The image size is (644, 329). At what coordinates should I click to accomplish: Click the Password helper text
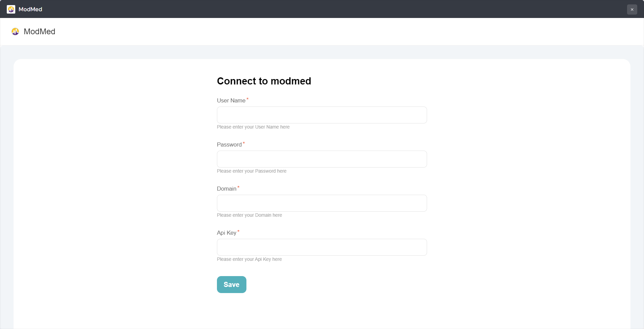[251, 171]
